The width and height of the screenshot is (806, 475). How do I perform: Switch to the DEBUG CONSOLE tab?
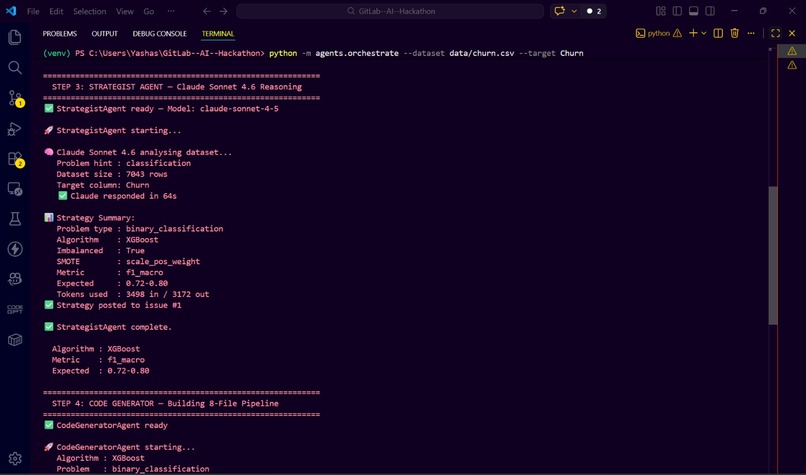[x=159, y=33]
